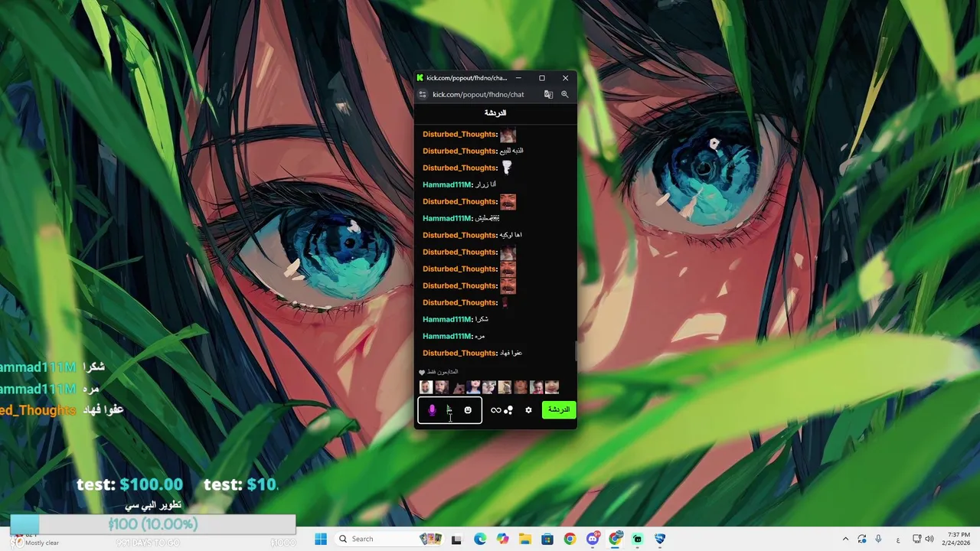Open the green-tiled app icon on the taskbar
The image size is (980, 551).
638,539
